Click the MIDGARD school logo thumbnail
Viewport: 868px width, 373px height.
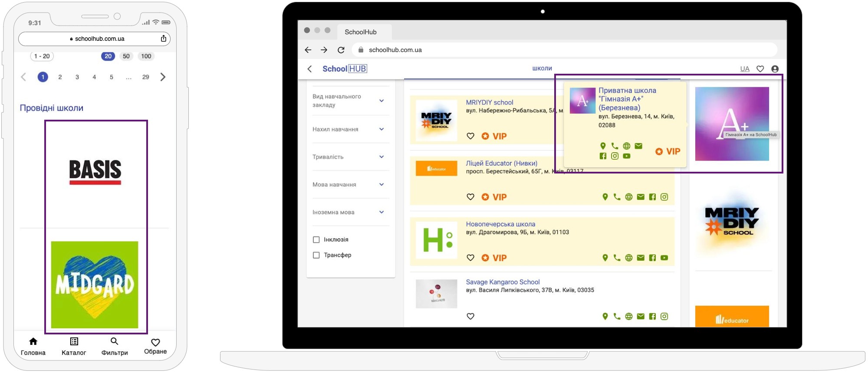click(x=95, y=285)
